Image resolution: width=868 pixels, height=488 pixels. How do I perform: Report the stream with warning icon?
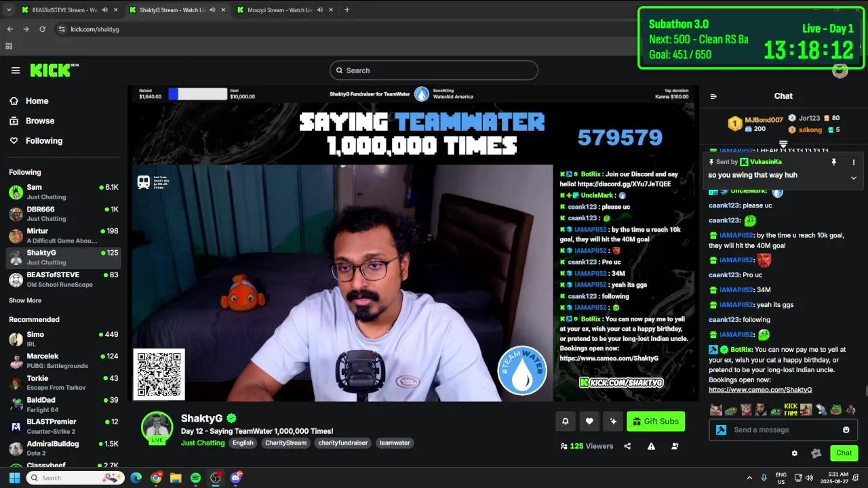pos(651,446)
